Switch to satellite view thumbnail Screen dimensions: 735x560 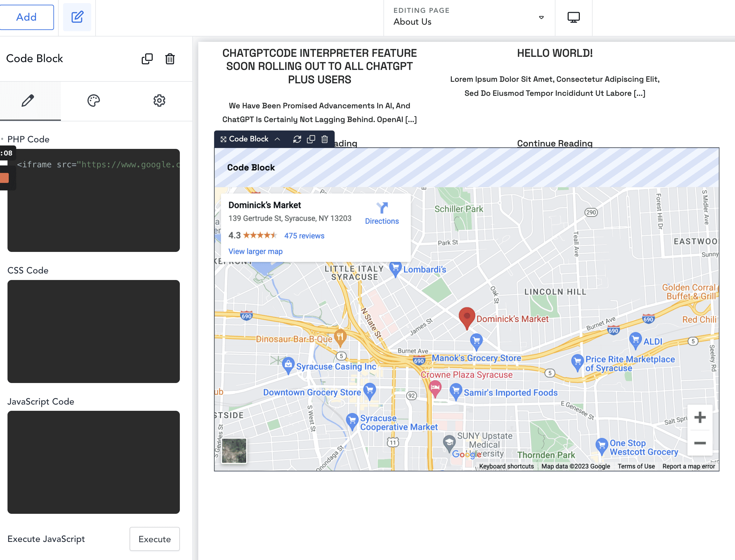[x=234, y=451]
